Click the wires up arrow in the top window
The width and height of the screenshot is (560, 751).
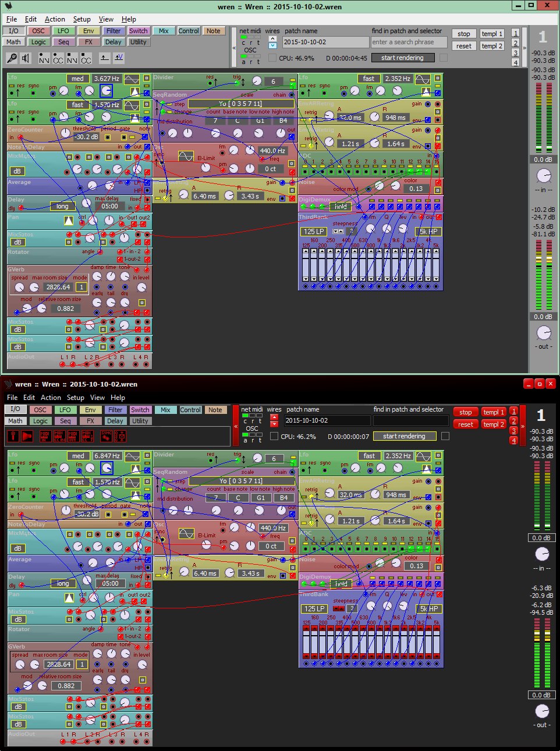coord(272,39)
